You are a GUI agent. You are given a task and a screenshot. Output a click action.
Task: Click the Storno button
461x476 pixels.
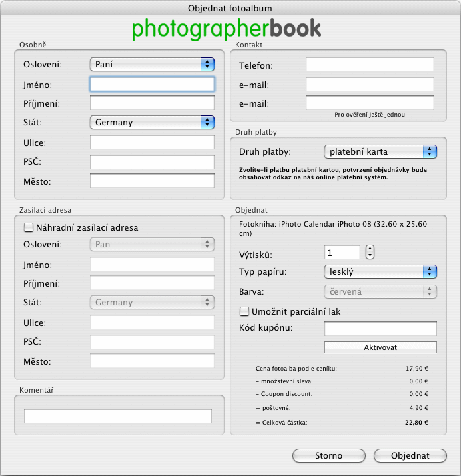click(329, 455)
